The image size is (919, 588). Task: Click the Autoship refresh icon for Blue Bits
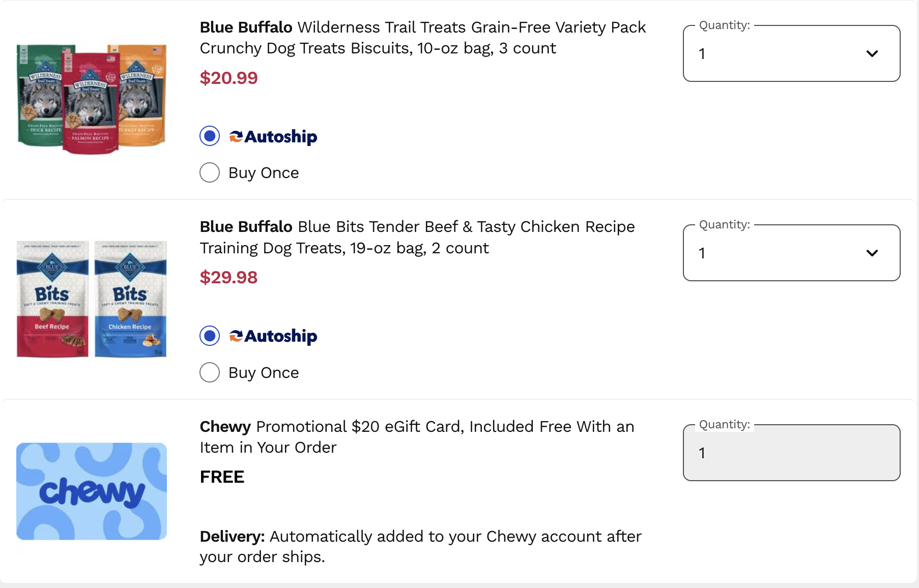(x=235, y=336)
